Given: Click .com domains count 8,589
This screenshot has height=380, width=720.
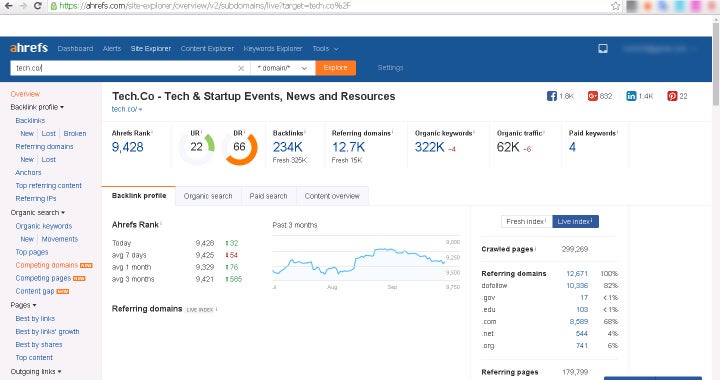Looking at the screenshot, I should (x=579, y=322).
